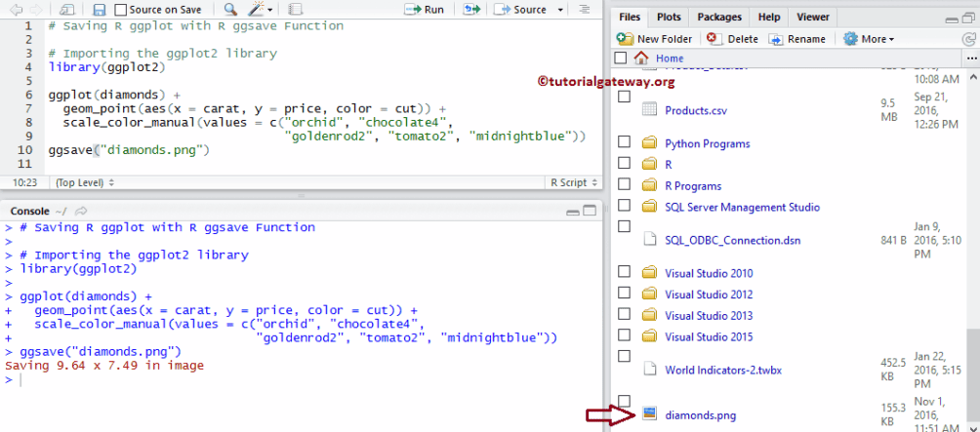980x432 pixels.
Task: Click the Visual Studio 2010 folder icon
Action: click(650, 273)
